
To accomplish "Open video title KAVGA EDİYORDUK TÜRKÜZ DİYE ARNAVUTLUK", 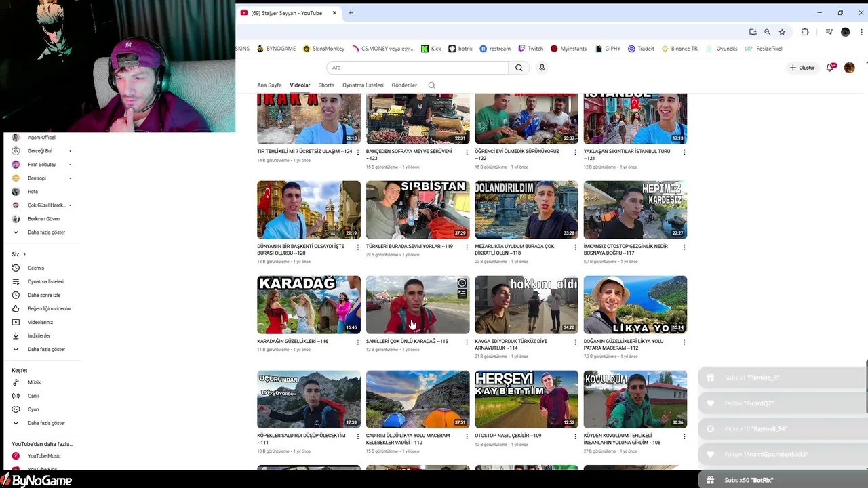I will (511, 344).
